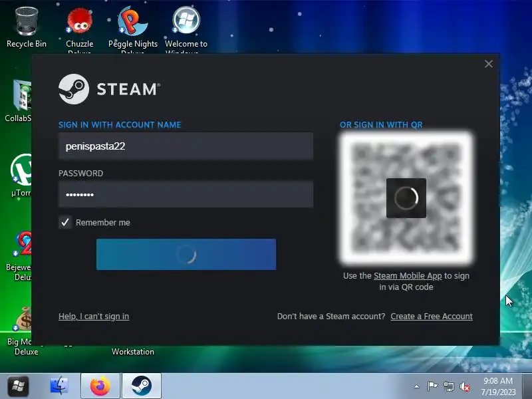
Task: Click the Show desktop strip in the taskbar
Action: pyautogui.click(x=527, y=386)
